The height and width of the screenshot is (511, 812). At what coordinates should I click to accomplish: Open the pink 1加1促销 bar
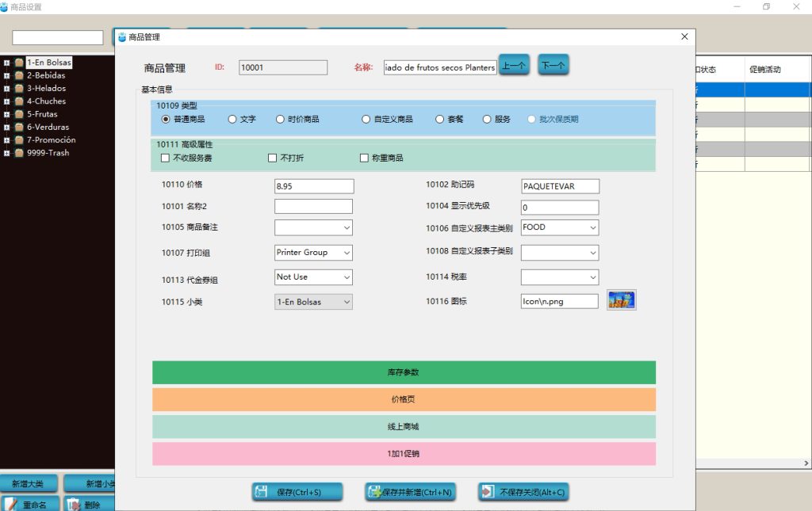(x=404, y=454)
